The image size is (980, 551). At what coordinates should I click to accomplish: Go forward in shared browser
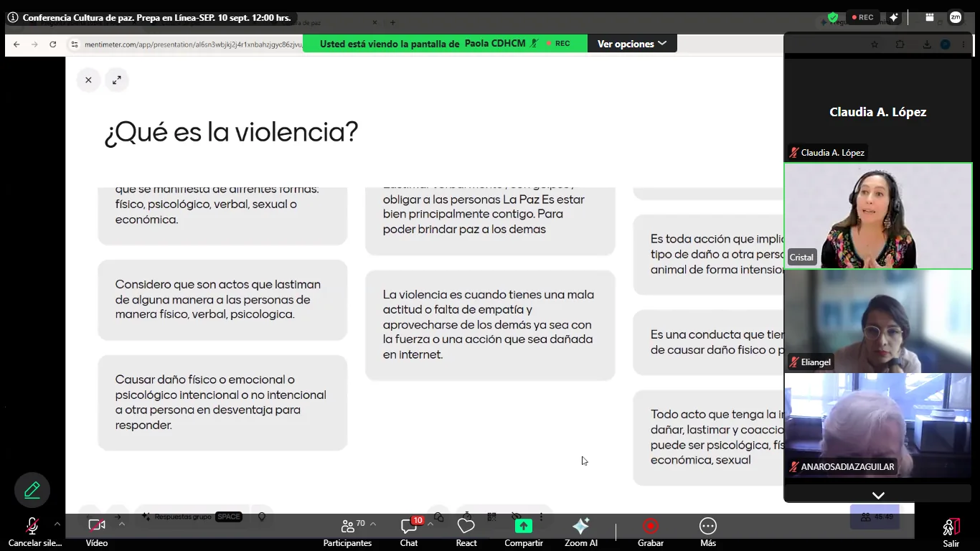click(x=34, y=44)
